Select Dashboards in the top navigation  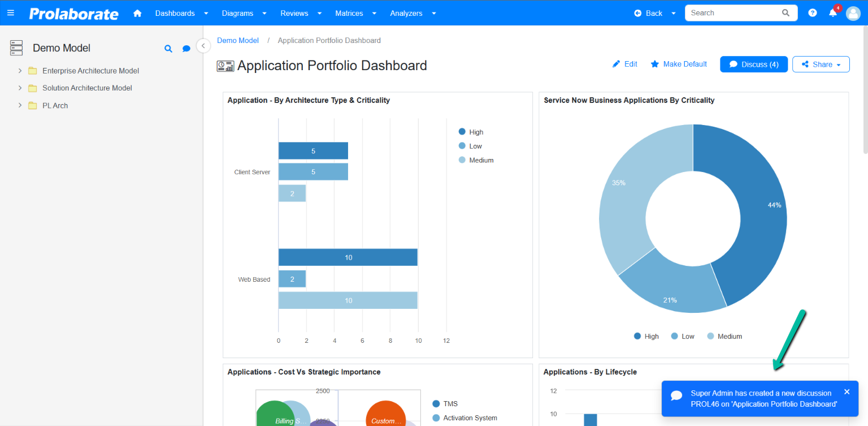(x=175, y=13)
